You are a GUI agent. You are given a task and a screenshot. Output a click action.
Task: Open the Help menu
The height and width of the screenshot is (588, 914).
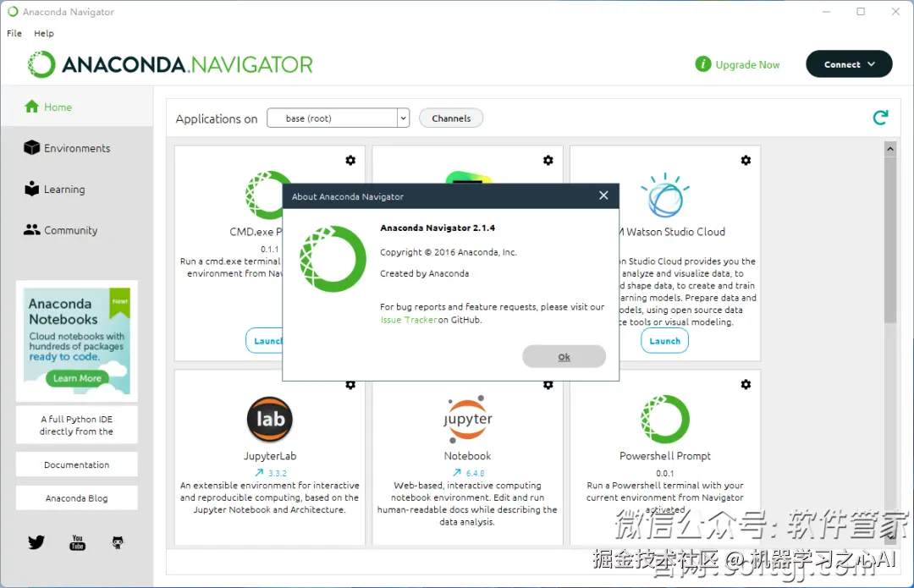44,33
